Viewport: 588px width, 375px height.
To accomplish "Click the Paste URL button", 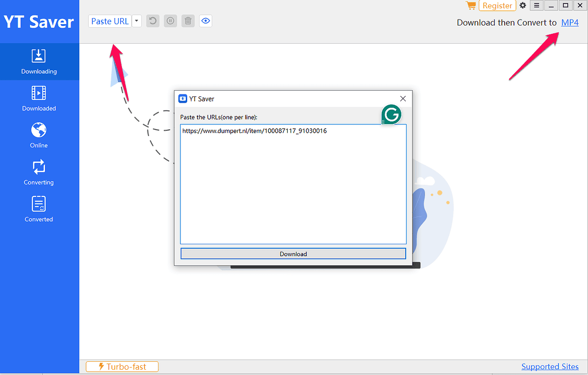I will coord(110,21).
